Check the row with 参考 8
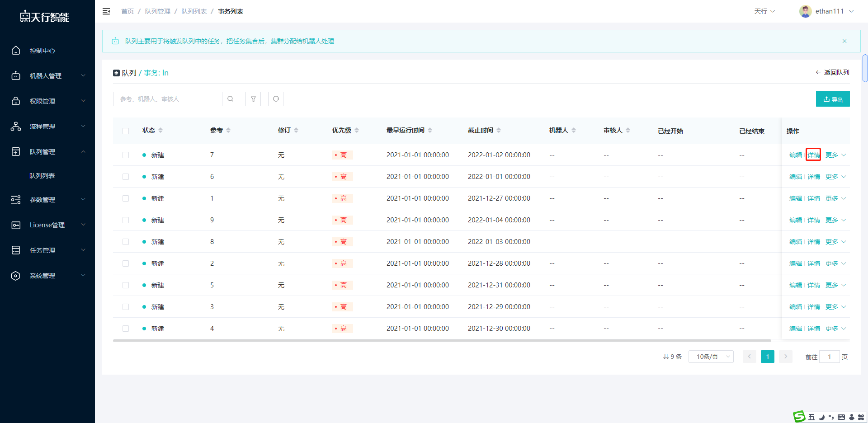The height and width of the screenshot is (423, 868). [x=126, y=242]
